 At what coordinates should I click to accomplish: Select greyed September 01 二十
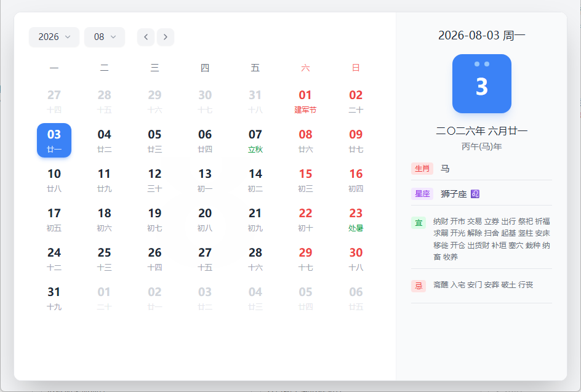pos(105,298)
